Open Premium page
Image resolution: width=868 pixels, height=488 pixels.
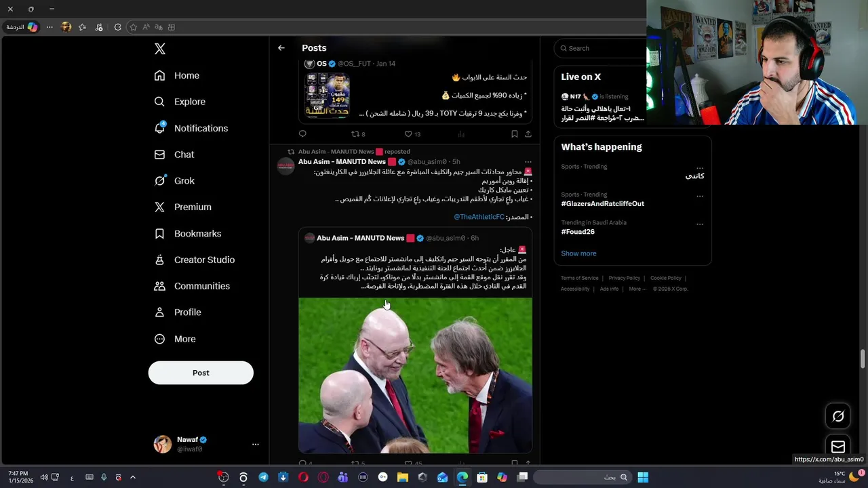tap(183, 207)
